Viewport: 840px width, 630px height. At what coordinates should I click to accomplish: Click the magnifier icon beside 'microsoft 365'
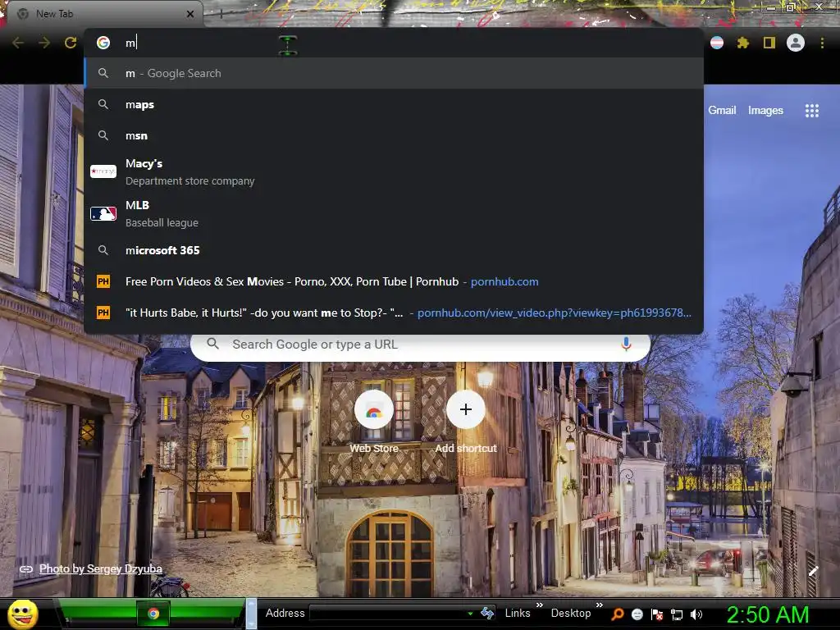click(x=103, y=250)
